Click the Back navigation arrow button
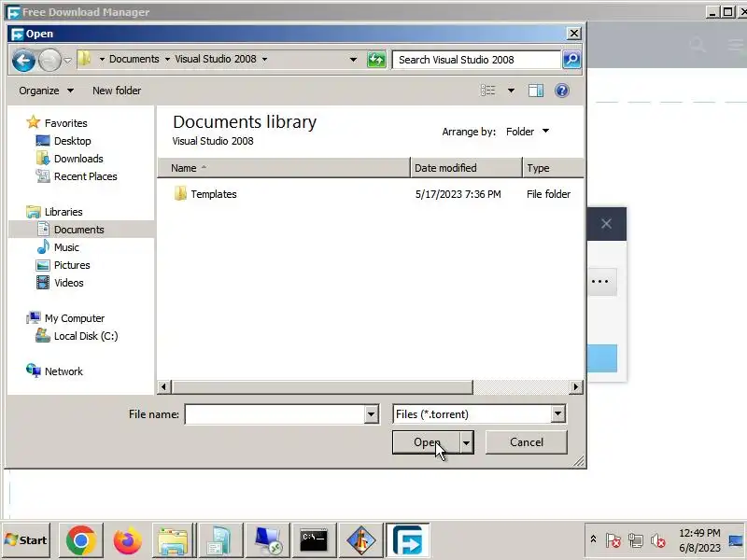 23,61
